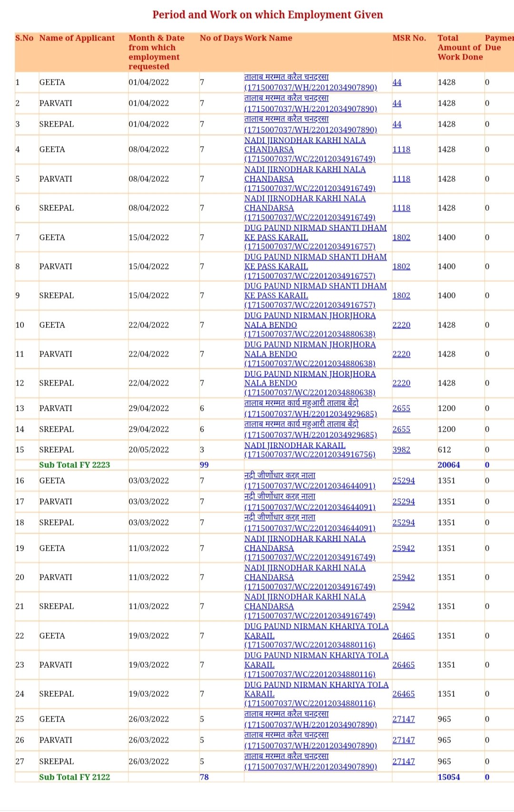The image size is (514, 812).
Task: Click the page title Period and Work heading
Action: [267, 15]
